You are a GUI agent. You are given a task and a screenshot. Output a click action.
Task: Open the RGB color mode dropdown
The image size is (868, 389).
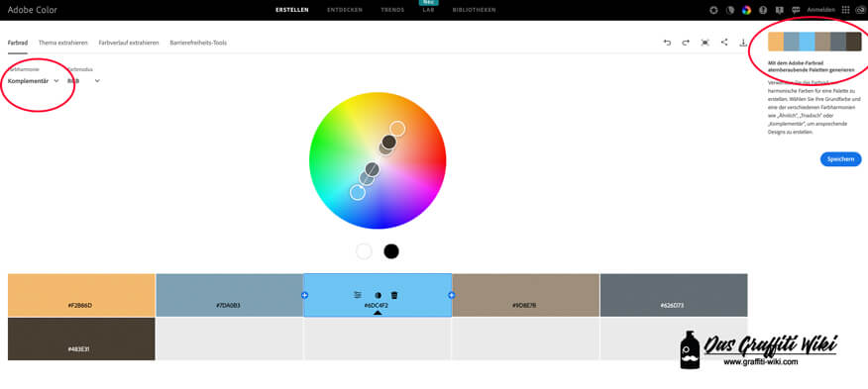pos(83,81)
